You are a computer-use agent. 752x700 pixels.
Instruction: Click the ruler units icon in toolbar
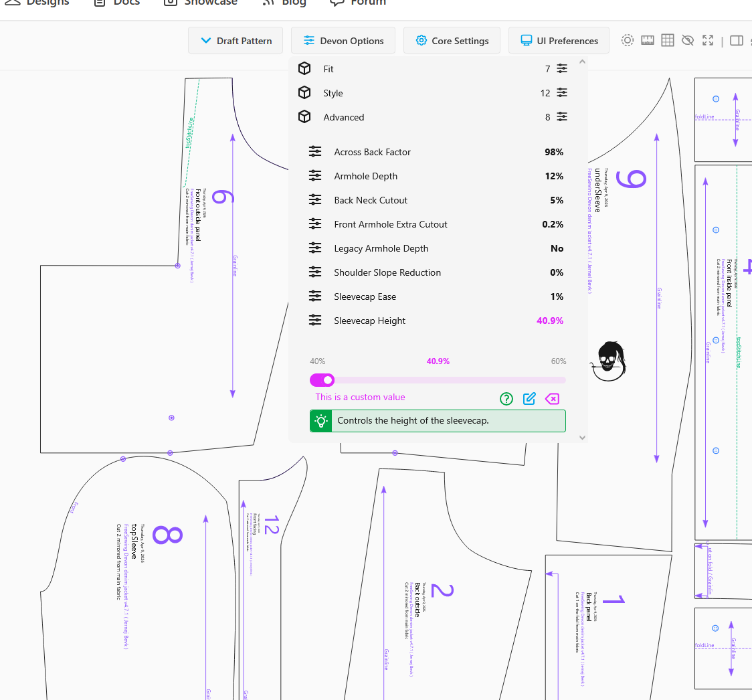(x=647, y=41)
